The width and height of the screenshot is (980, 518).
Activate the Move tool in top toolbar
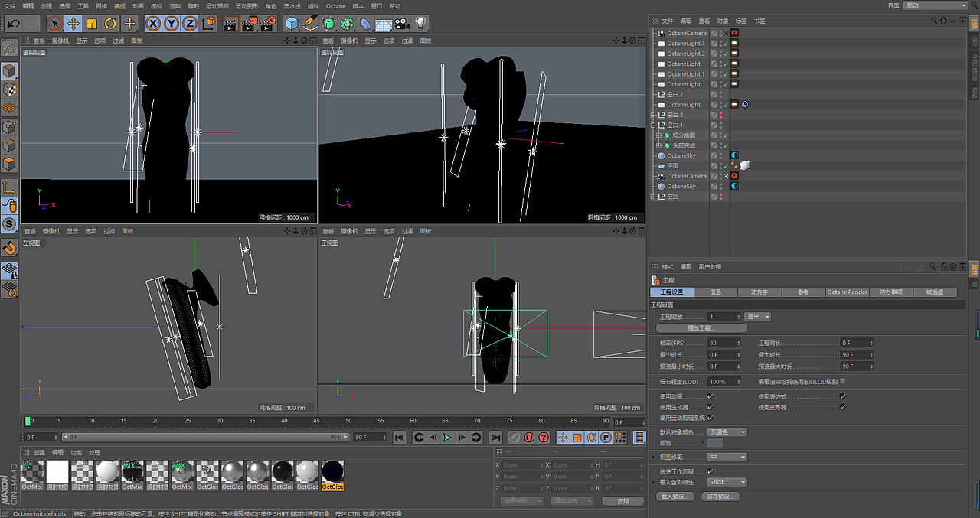point(73,24)
